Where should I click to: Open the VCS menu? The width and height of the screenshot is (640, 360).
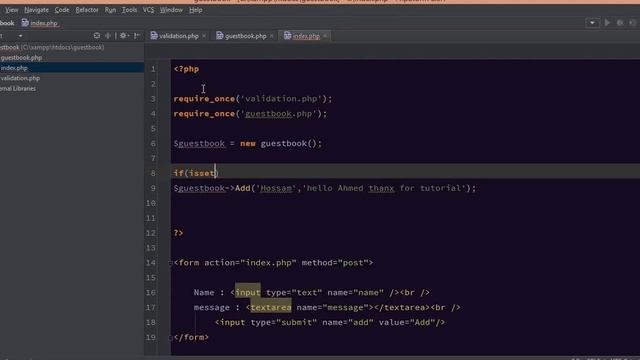[x=148, y=10]
